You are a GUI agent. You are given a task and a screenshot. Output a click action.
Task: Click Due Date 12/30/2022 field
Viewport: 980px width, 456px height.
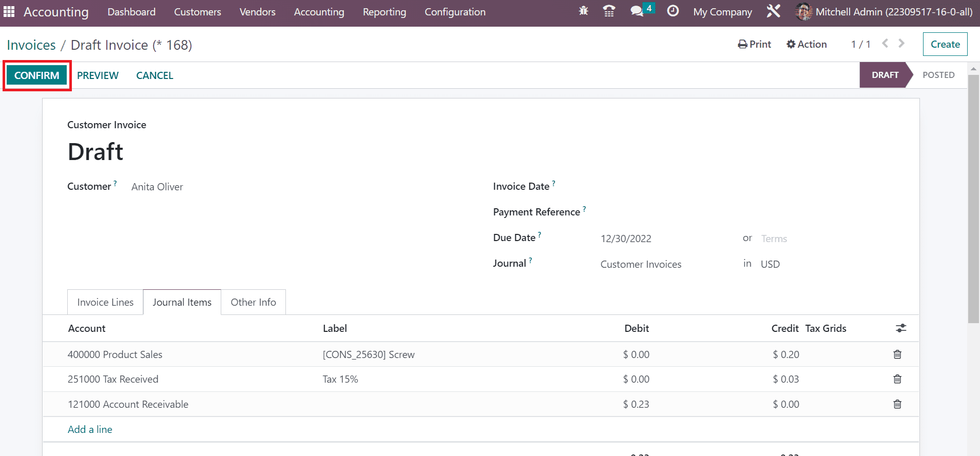click(x=626, y=239)
